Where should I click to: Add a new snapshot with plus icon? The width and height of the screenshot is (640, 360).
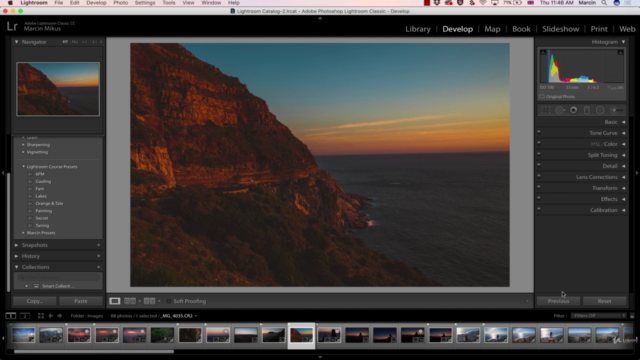98,245
